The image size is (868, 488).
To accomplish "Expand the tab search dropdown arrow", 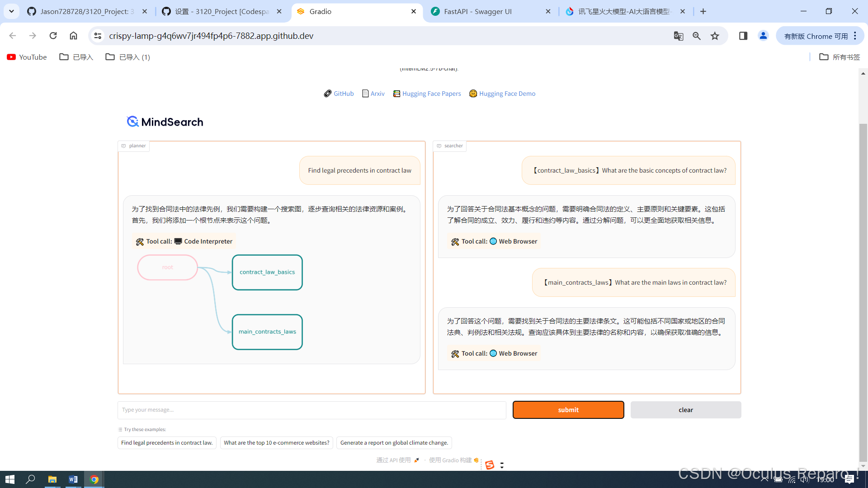I will click(x=11, y=11).
